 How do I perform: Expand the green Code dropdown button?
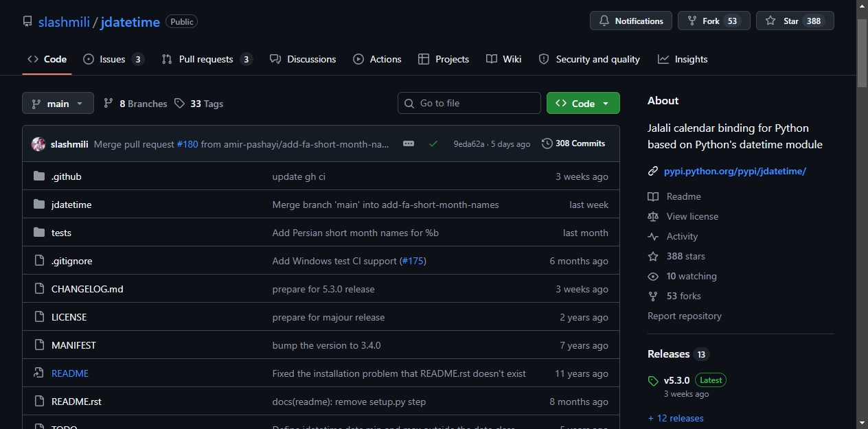tap(583, 103)
